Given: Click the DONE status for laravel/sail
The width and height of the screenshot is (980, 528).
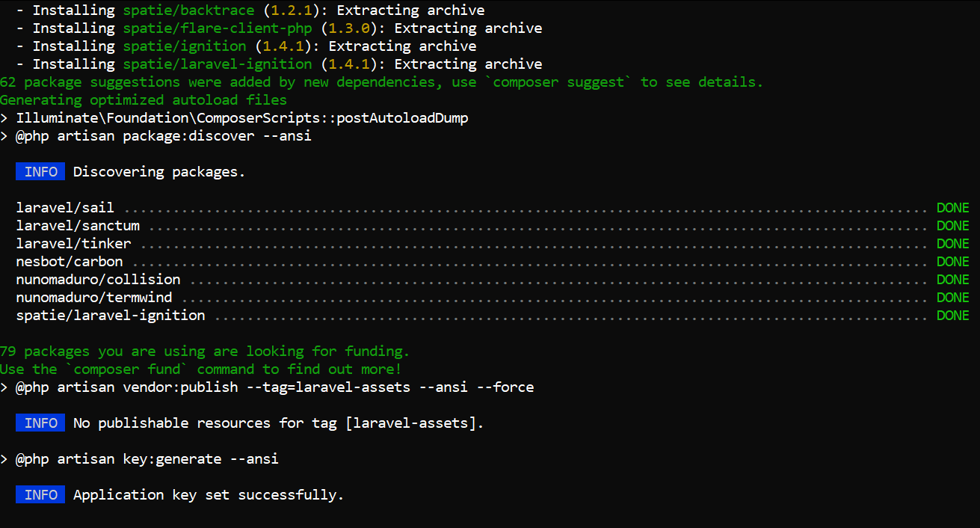Looking at the screenshot, I should pyautogui.click(x=952, y=208).
